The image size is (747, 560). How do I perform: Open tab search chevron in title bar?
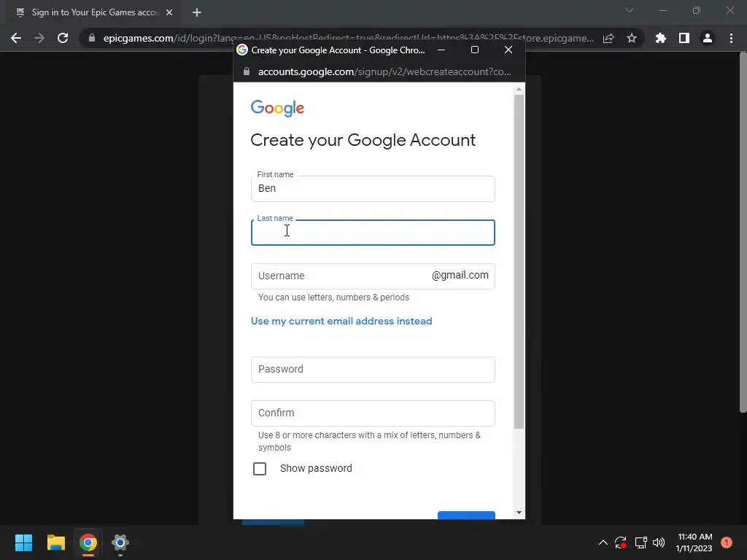point(630,10)
